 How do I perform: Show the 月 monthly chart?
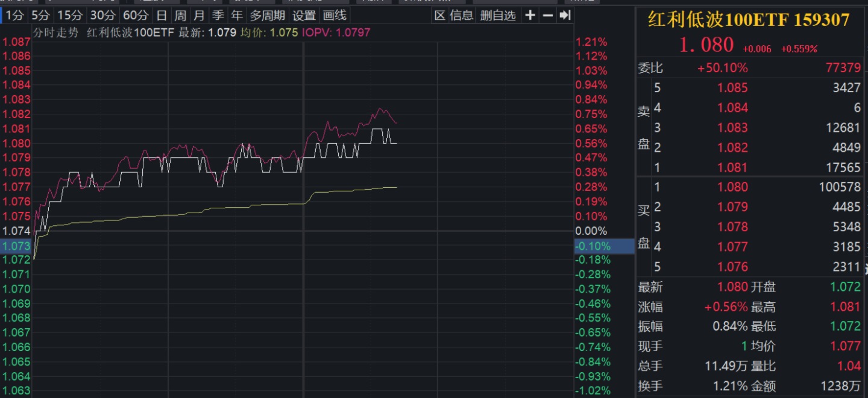199,16
